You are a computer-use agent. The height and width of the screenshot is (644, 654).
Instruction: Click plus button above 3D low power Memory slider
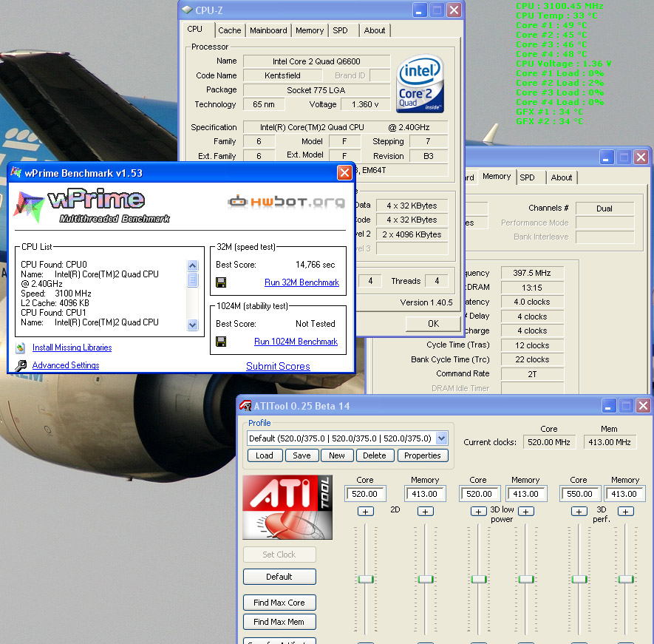pyautogui.click(x=526, y=511)
